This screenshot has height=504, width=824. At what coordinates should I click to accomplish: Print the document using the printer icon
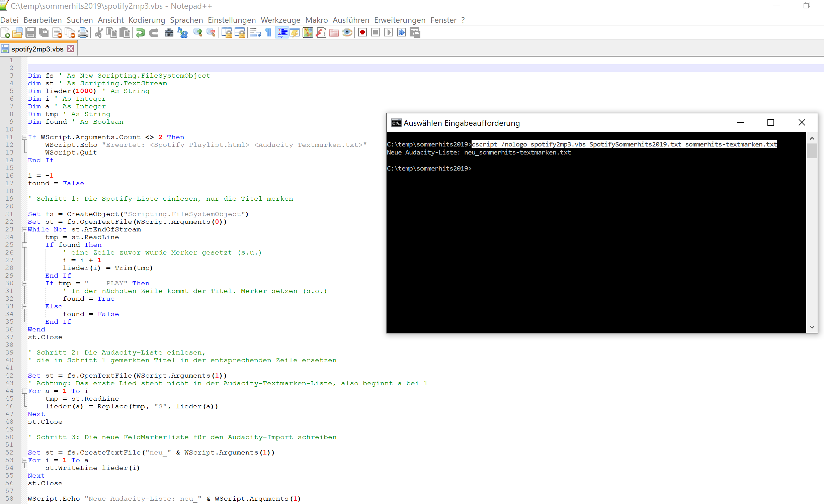[83, 32]
